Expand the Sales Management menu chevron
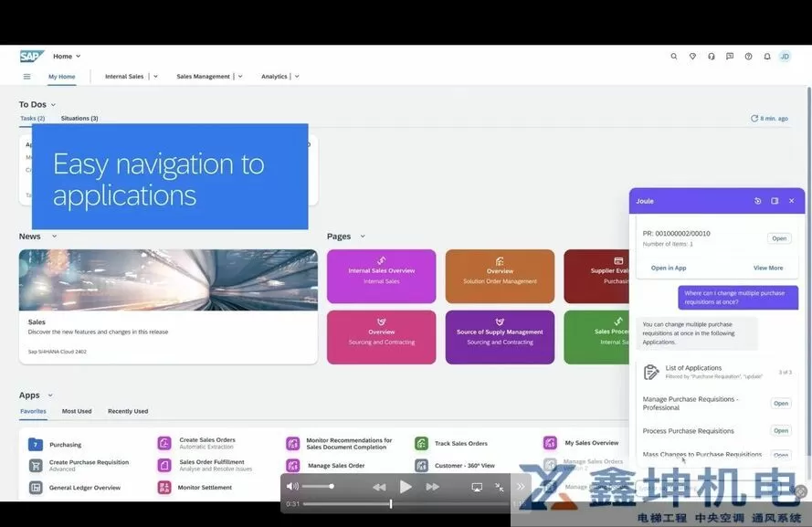The width and height of the screenshot is (812, 527). pyautogui.click(x=240, y=77)
